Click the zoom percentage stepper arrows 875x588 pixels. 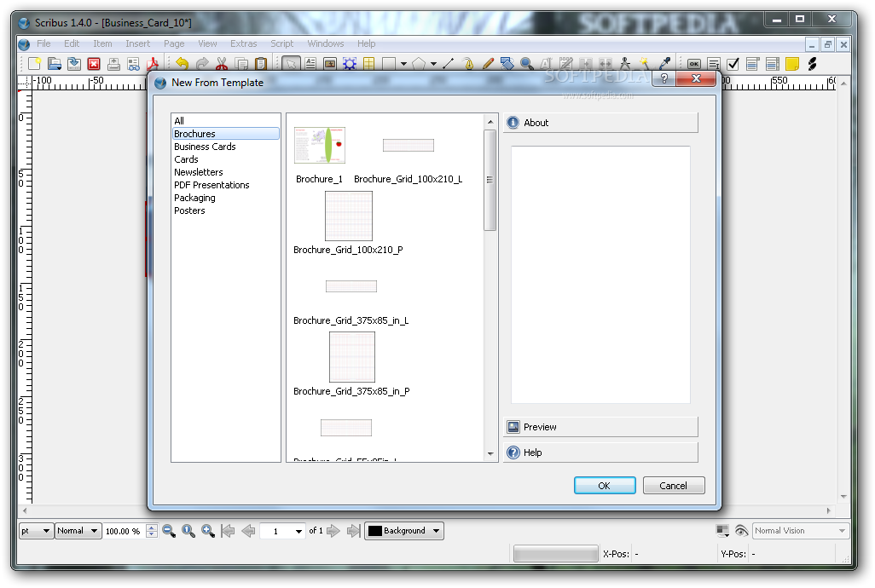point(152,531)
